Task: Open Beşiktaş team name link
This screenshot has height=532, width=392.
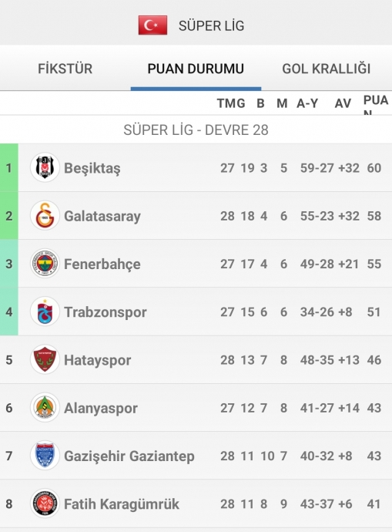Action: point(92,168)
